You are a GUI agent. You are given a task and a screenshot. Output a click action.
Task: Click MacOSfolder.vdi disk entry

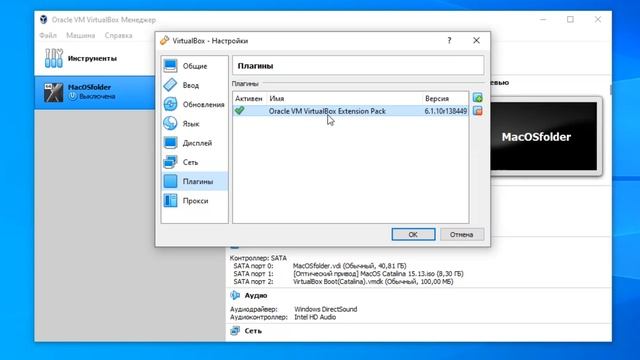pyautogui.click(x=349, y=266)
